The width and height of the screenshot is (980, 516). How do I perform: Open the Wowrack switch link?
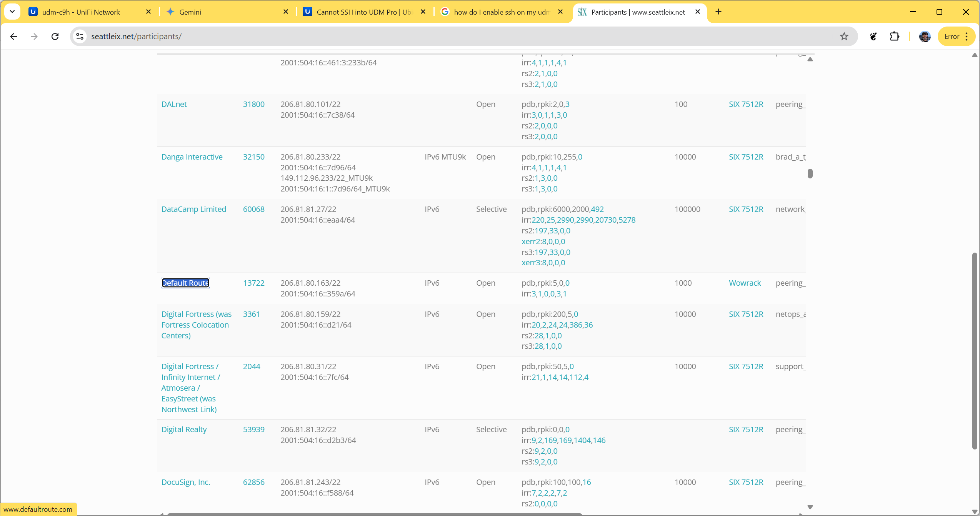tap(745, 283)
